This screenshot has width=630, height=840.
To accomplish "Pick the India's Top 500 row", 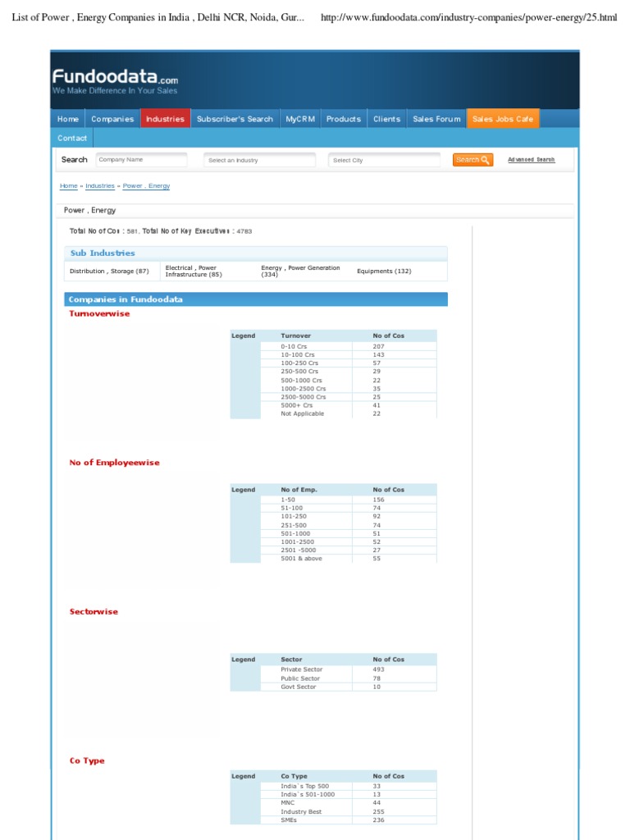I will tap(348, 786).
